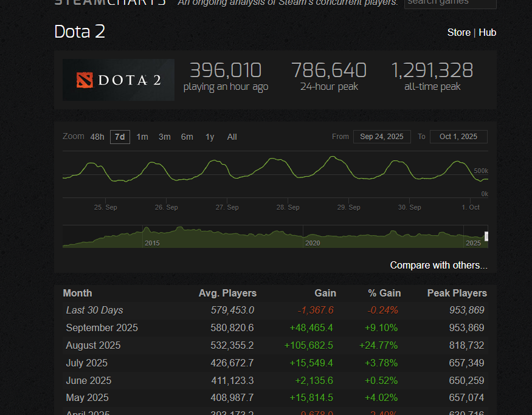Show All-time chart range
Viewport: 532px width, 415px height.
click(232, 137)
